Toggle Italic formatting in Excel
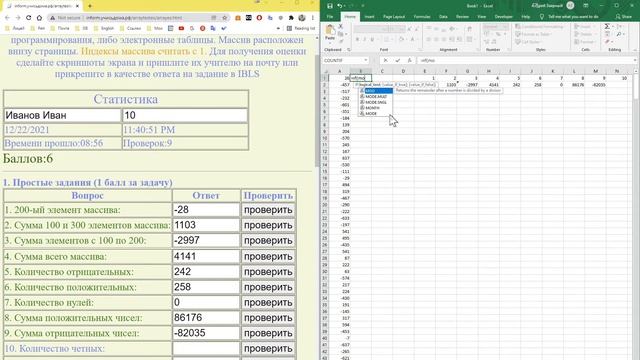This screenshot has height=360, width=640. [365, 39]
